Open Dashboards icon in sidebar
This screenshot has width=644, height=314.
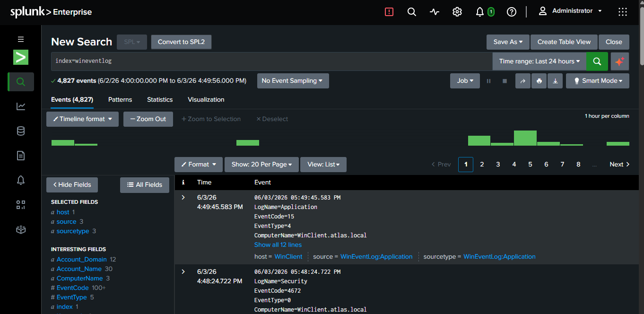pyautogui.click(x=21, y=205)
